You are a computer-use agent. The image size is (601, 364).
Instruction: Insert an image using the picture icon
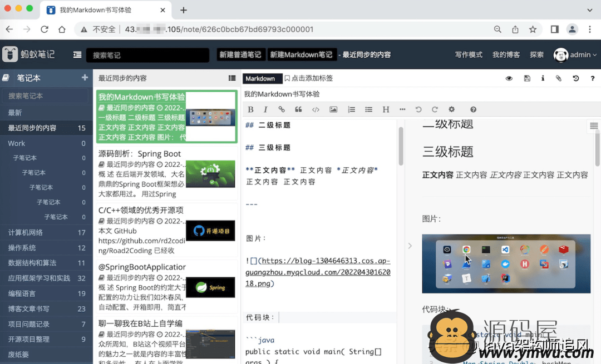coord(333,109)
